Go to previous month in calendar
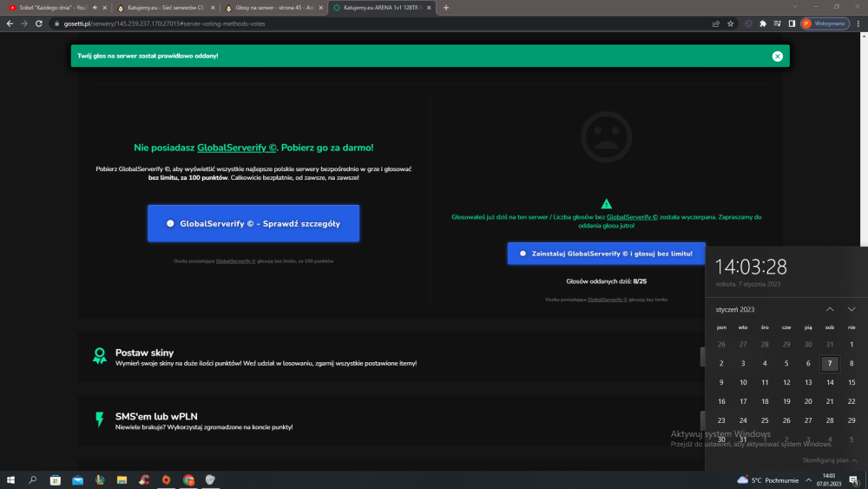Viewport: 868px width, 489px height. [x=829, y=309]
